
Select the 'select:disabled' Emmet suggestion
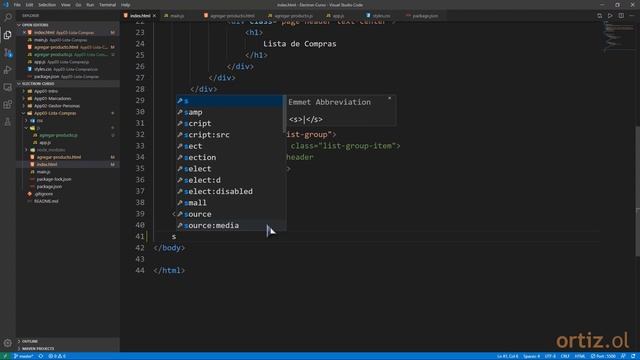click(x=230, y=191)
